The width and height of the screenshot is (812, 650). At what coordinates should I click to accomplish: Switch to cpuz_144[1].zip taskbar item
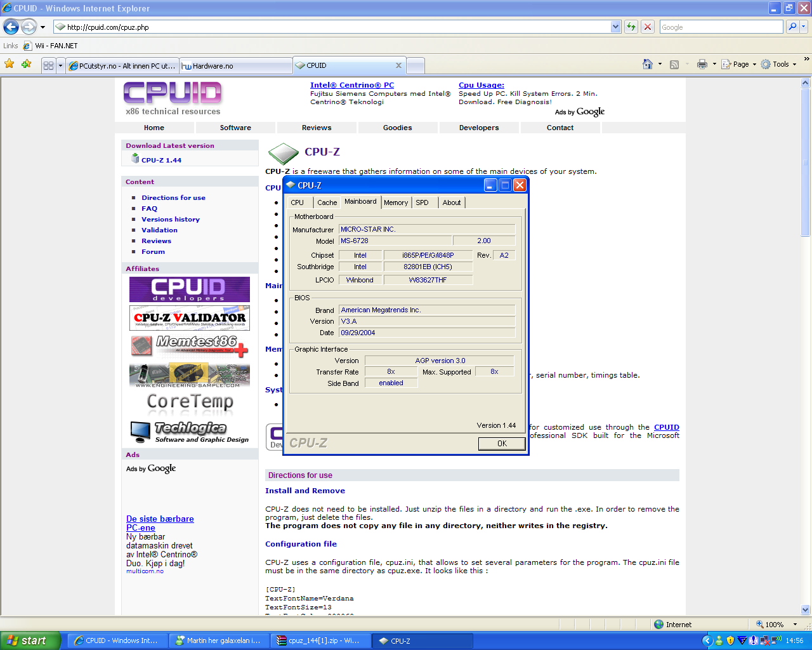coord(320,640)
